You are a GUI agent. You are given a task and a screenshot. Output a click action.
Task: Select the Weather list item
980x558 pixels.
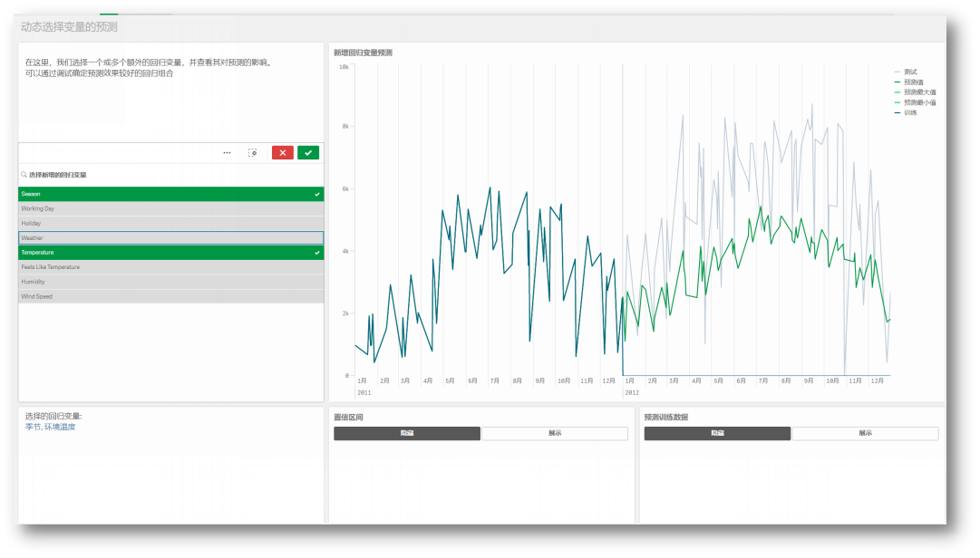171,238
